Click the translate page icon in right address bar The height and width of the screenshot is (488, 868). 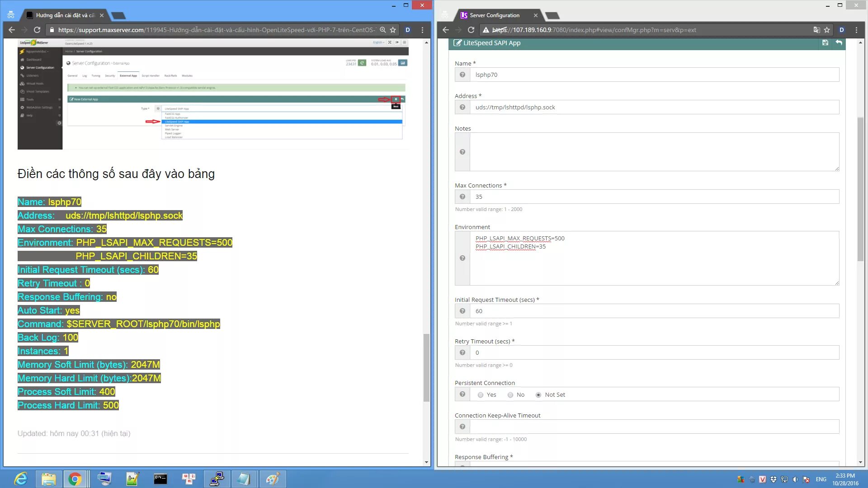(816, 30)
